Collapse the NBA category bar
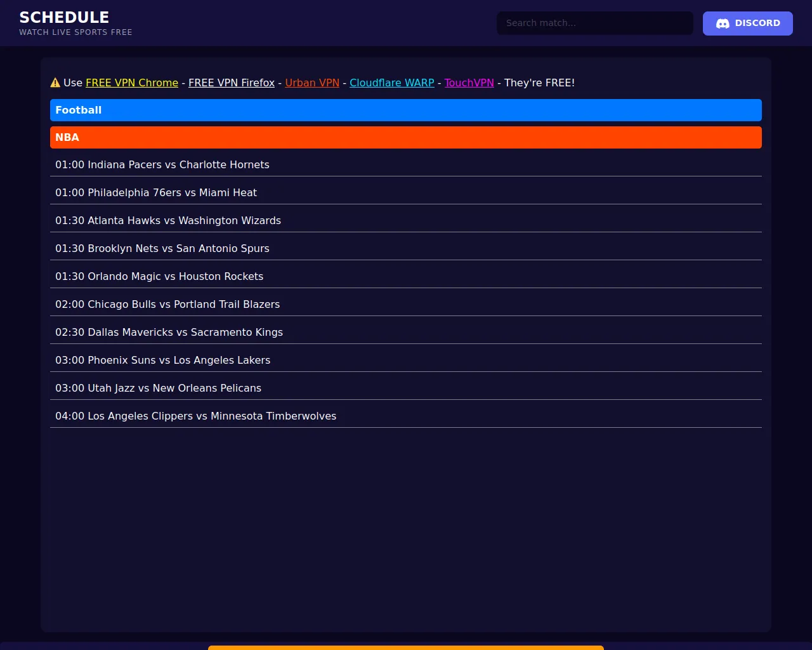Screen dimensions: 812x650 [x=406, y=137]
